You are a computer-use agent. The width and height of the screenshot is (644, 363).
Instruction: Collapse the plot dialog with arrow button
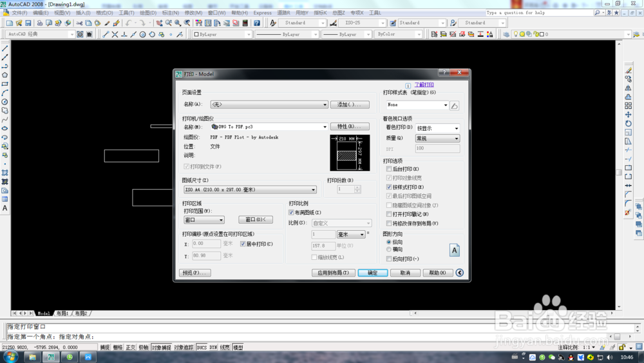tap(460, 273)
